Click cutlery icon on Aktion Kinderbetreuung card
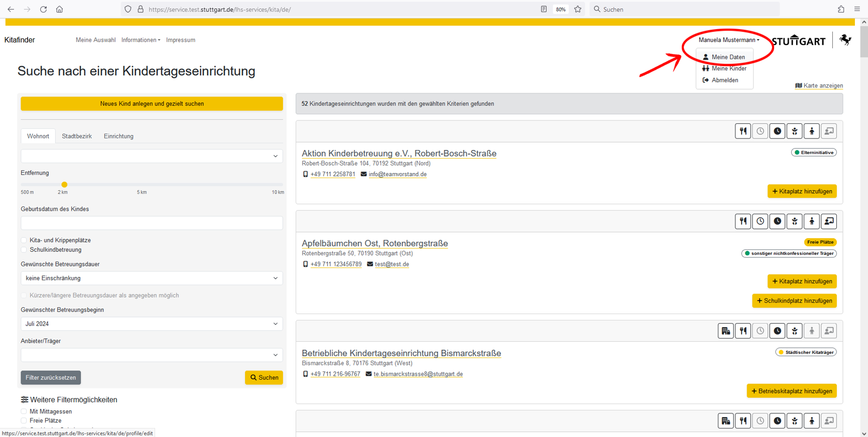This screenshot has width=868, height=437. tap(743, 131)
